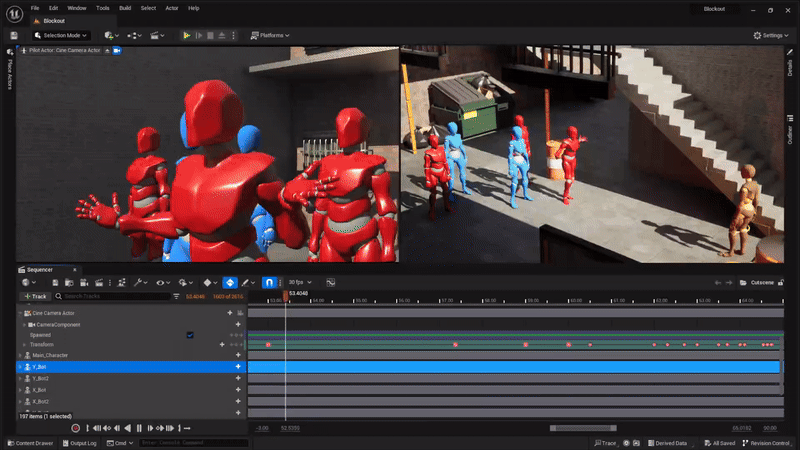Open the Content Drawer
The height and width of the screenshot is (450, 800).
click(30, 443)
